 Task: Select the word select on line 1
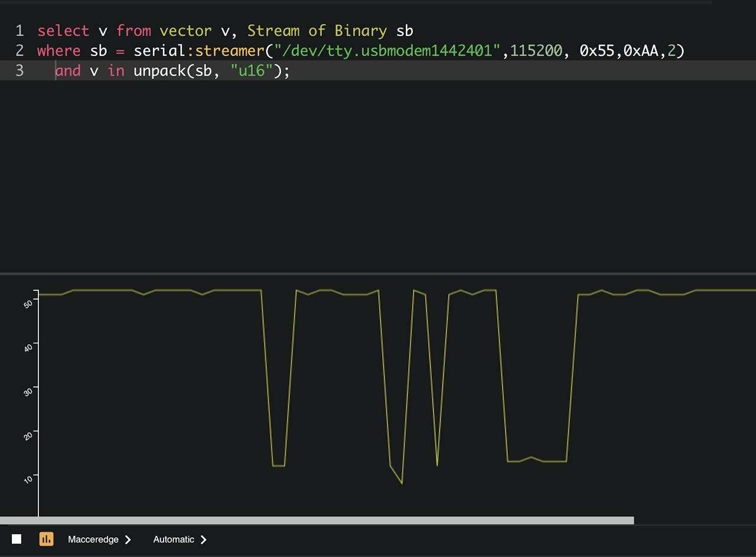63,31
